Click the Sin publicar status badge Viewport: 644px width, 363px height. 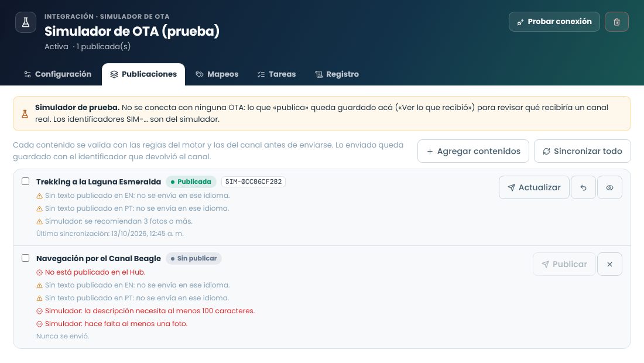coord(193,258)
